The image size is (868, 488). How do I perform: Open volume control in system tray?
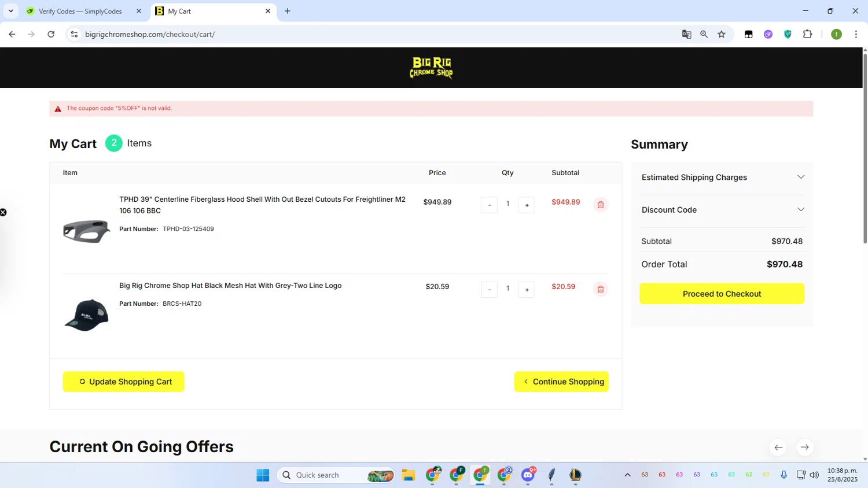(814, 475)
